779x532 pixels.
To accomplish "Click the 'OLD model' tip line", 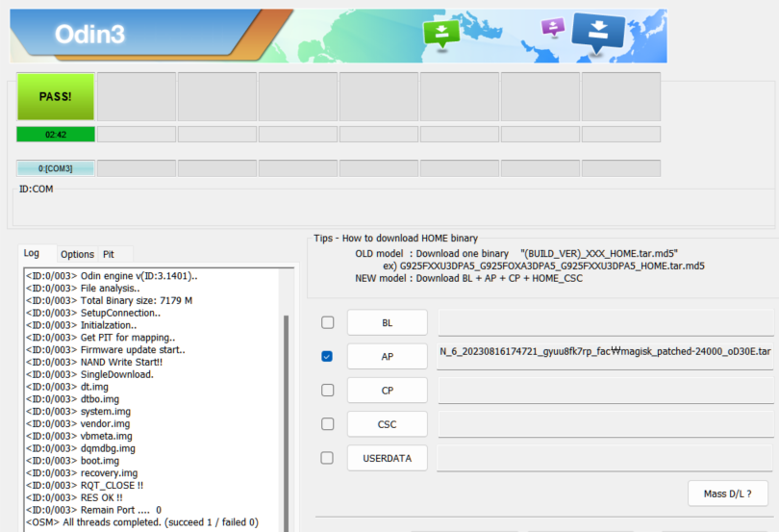I will [x=516, y=254].
